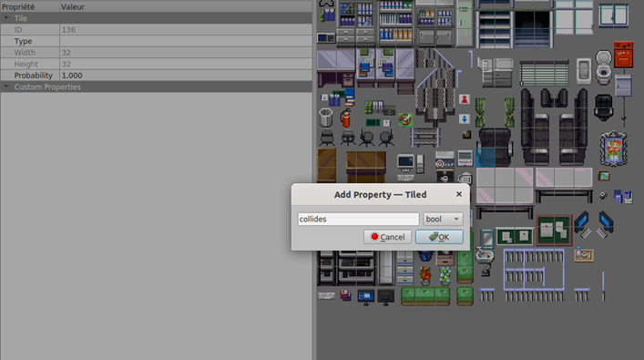Focus the collides property name field
The width and height of the screenshot is (644, 360).
click(358, 219)
